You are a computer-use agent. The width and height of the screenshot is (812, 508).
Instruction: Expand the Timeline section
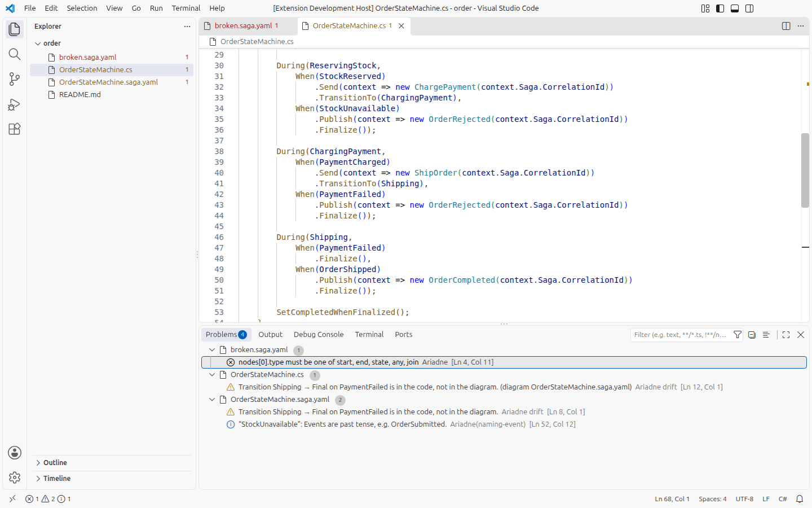38,479
